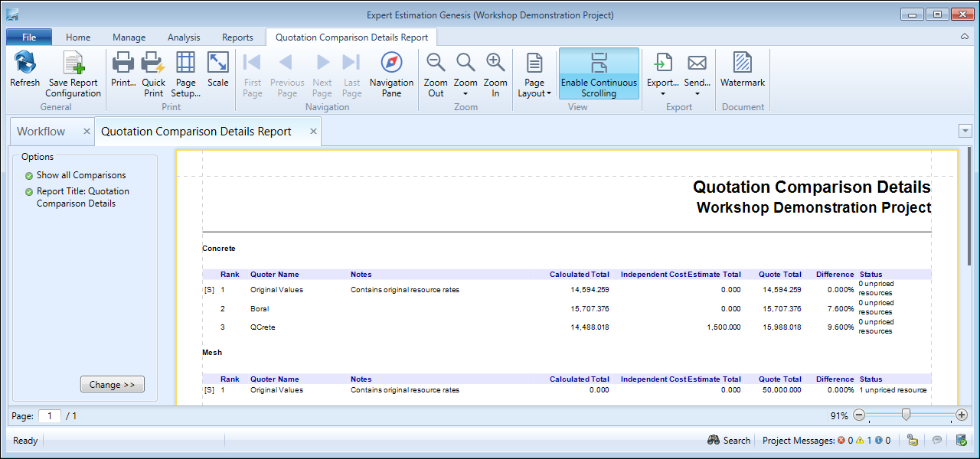Click the Scale tool icon

click(x=218, y=63)
